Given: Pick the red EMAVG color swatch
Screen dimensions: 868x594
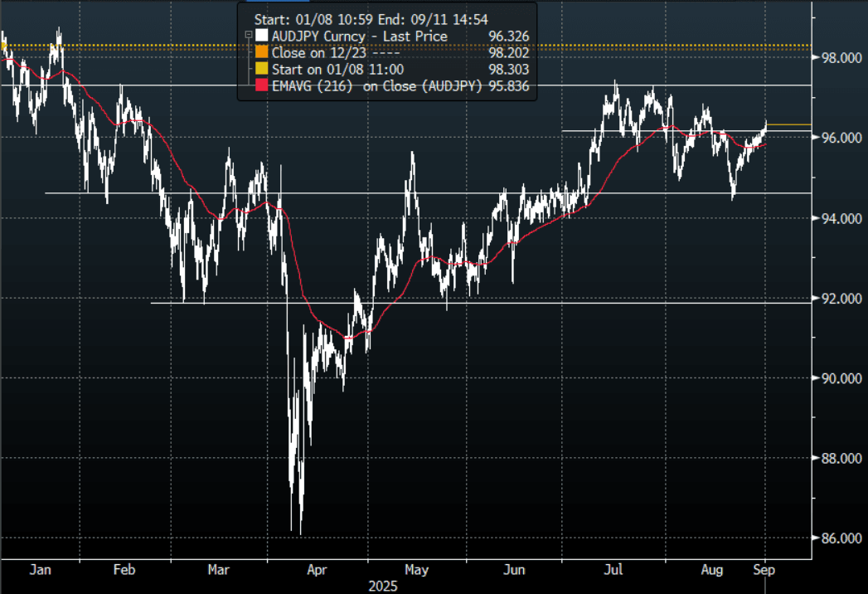Looking at the screenshot, I should point(263,86).
